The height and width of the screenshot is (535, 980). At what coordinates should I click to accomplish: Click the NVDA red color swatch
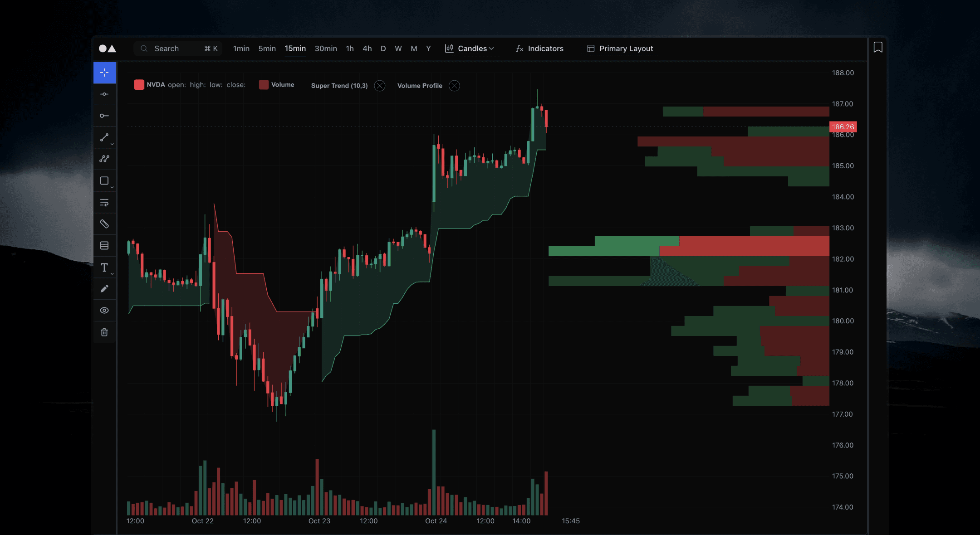(x=139, y=85)
